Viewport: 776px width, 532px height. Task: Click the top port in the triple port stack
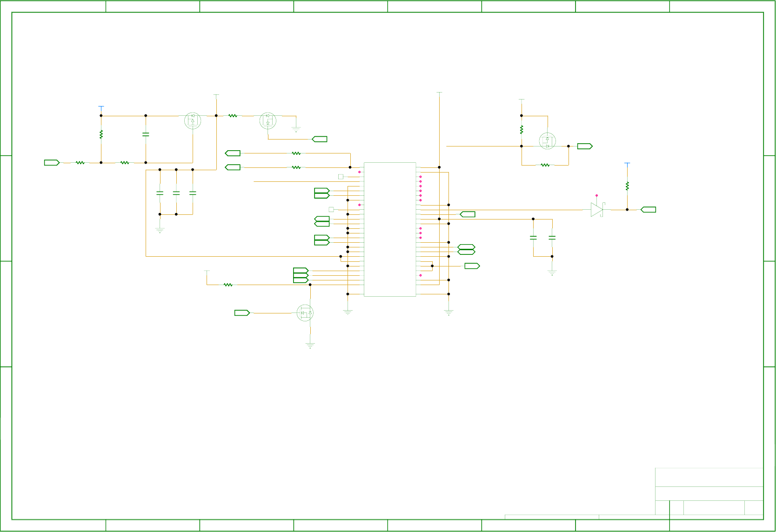coord(301,271)
